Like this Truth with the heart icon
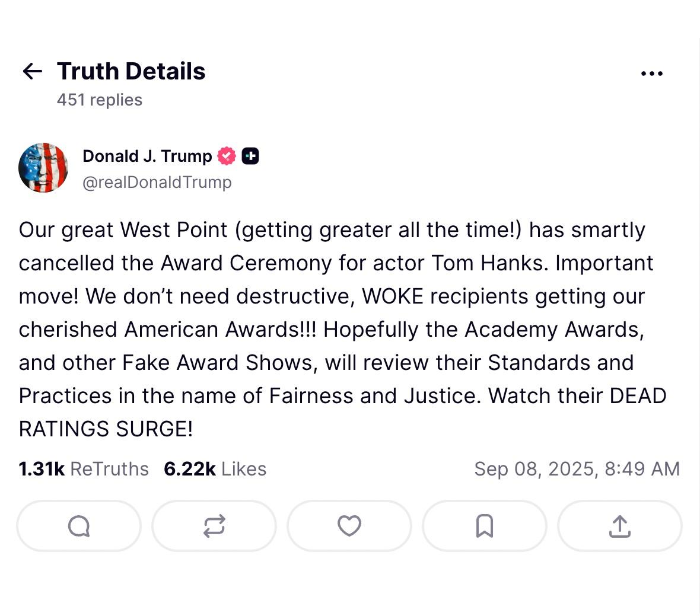This screenshot has height=616, width=700. [x=349, y=526]
